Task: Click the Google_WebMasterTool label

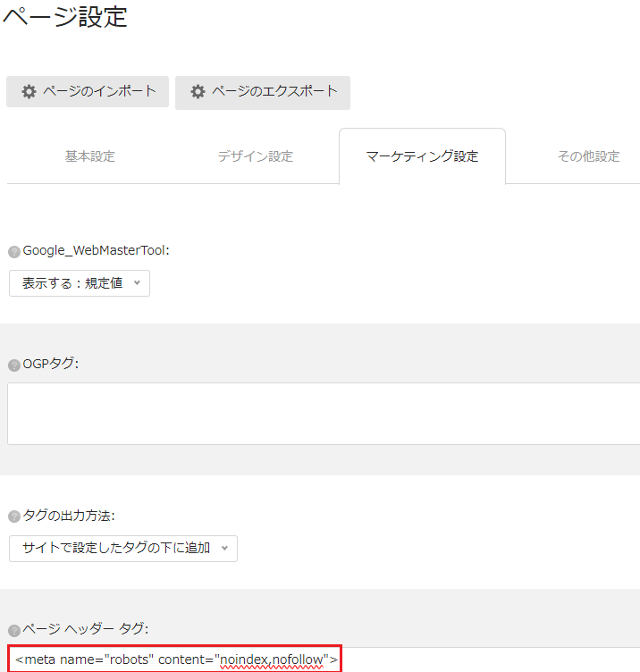Action: coord(96,250)
